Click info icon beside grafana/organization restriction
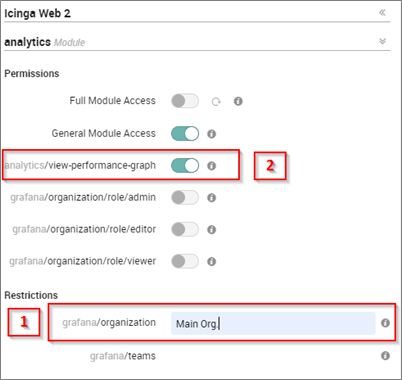Image resolution: width=402 pixels, height=380 pixels. pos(385,323)
